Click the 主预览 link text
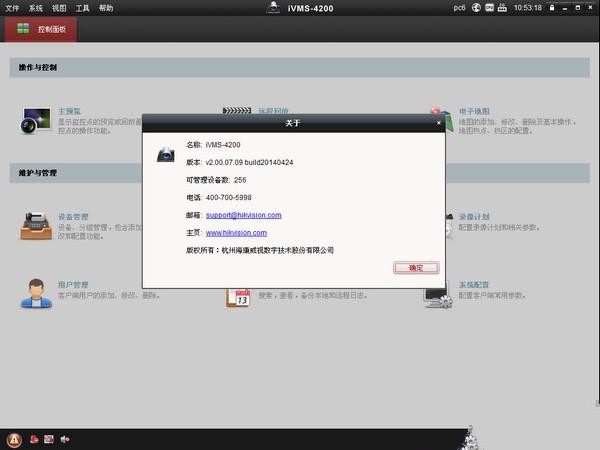Screen dimensions: 600x450 coord(69,111)
